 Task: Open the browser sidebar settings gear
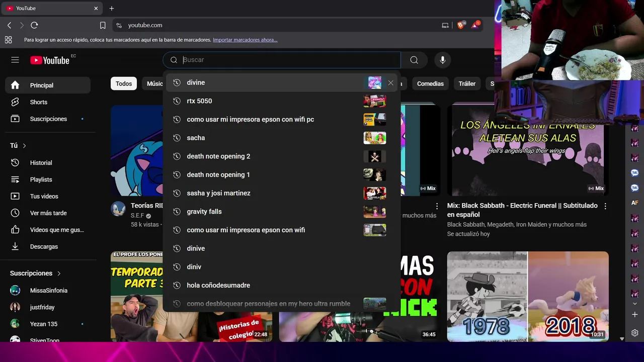[635, 333]
